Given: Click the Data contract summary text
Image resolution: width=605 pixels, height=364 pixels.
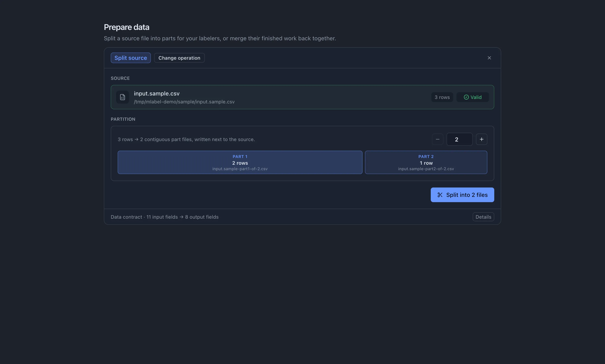Looking at the screenshot, I should (x=164, y=217).
